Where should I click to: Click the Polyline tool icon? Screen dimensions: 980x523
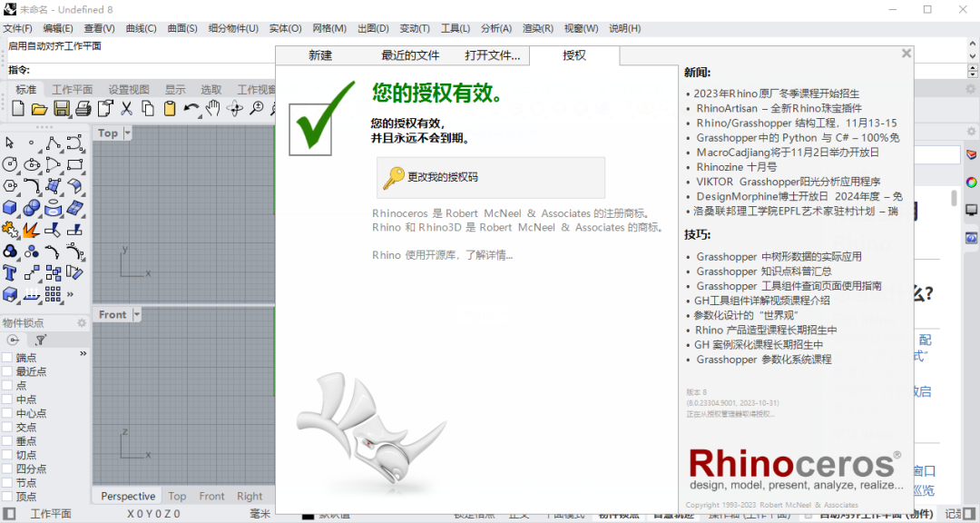coord(53,143)
